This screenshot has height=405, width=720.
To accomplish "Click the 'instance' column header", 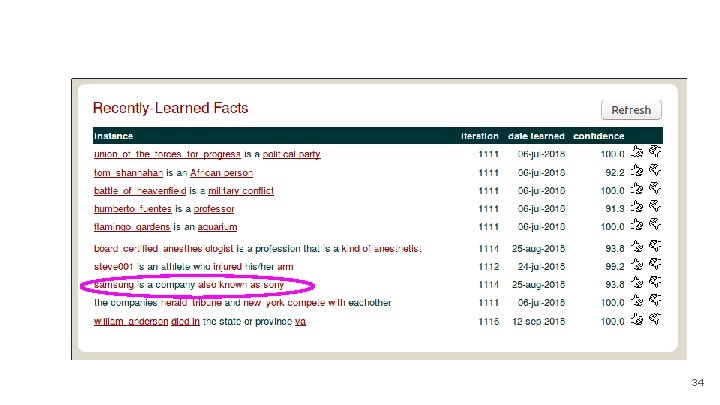I will point(113,136).
